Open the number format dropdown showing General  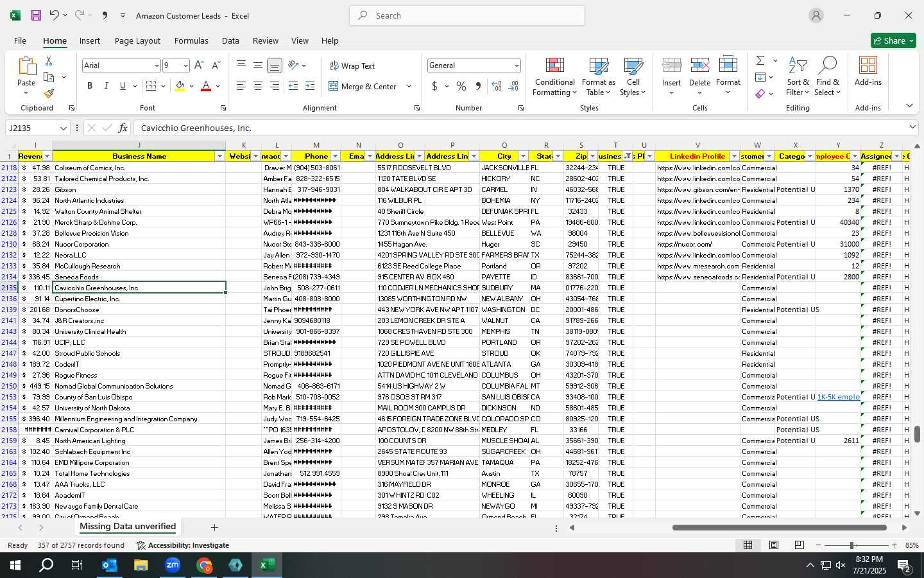(517, 66)
